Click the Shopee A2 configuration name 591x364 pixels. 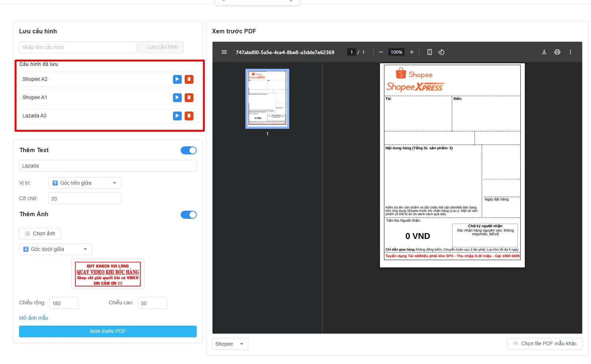point(35,79)
